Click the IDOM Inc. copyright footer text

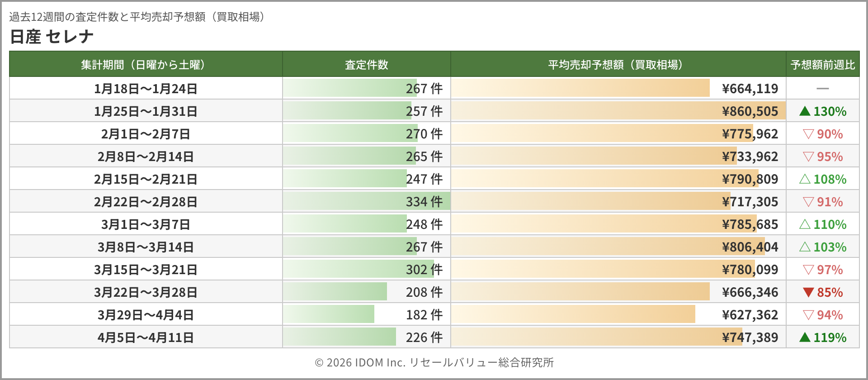(x=434, y=362)
